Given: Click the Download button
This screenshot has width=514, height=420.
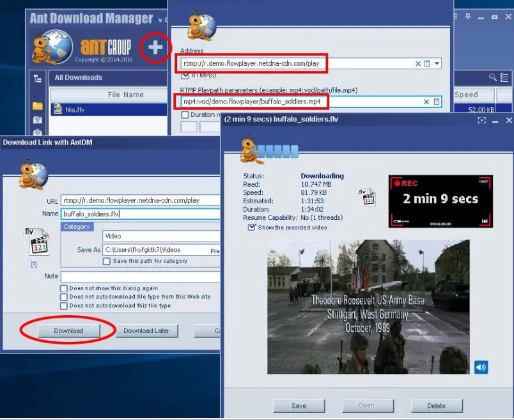Looking at the screenshot, I should point(68,331).
